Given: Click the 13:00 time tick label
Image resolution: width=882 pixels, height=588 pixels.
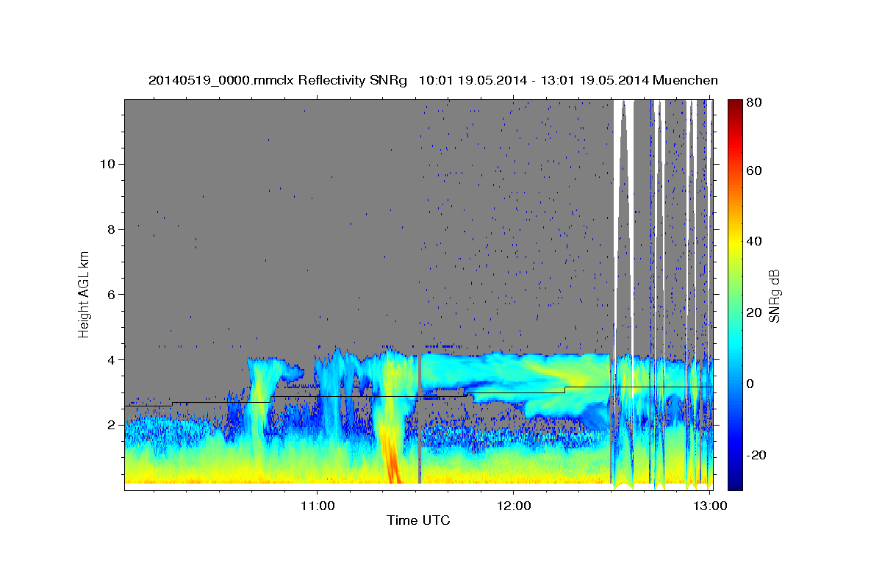Looking at the screenshot, I should click(709, 506).
